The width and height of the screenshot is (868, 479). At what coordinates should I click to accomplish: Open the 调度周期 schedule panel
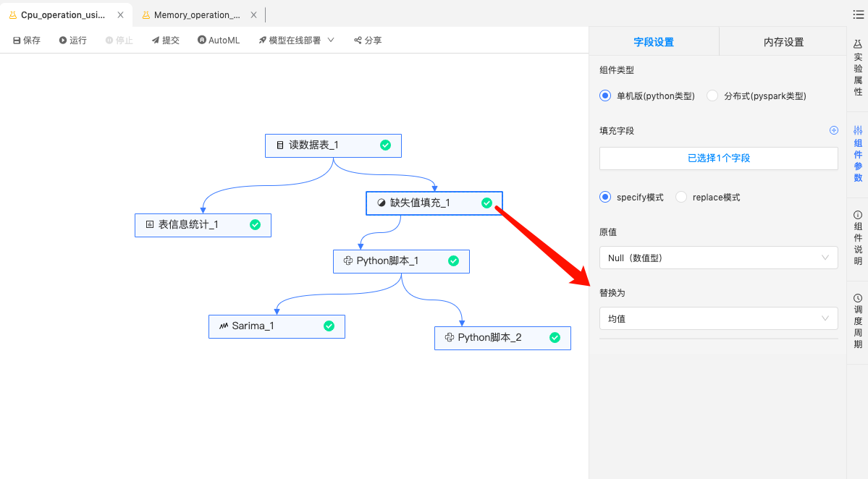coord(858,322)
